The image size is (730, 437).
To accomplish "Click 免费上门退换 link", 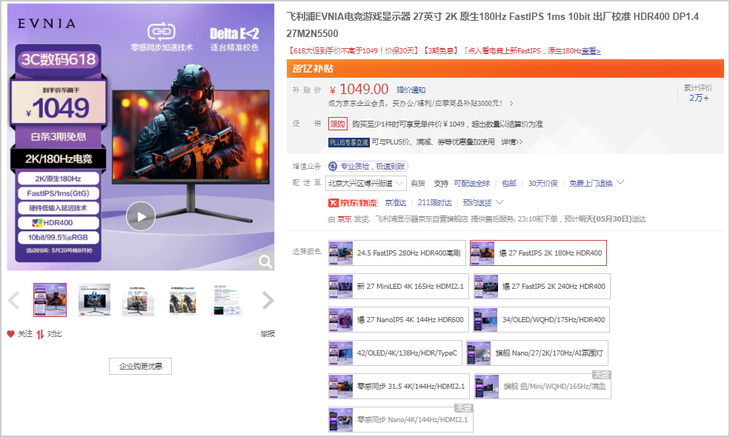I will point(590,183).
